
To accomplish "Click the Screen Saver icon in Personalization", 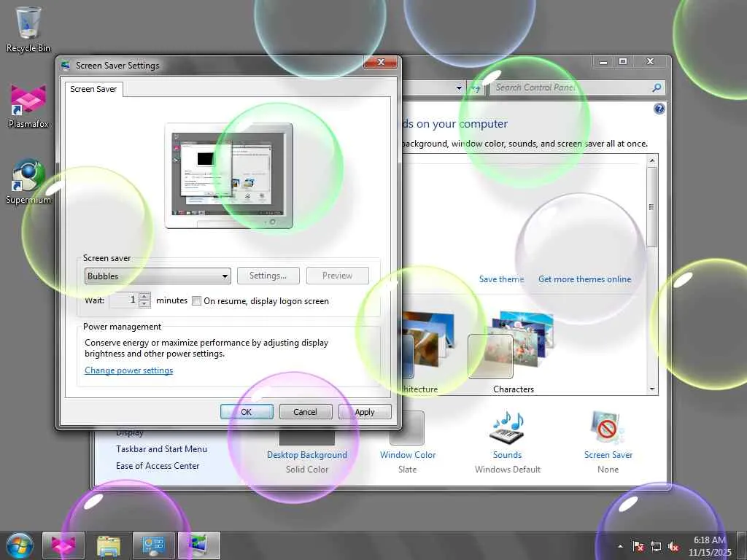I will pos(608,427).
